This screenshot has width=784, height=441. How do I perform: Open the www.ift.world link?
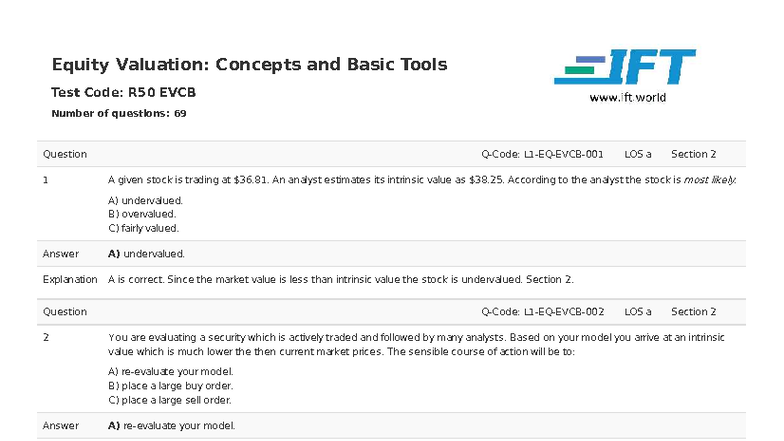click(627, 98)
